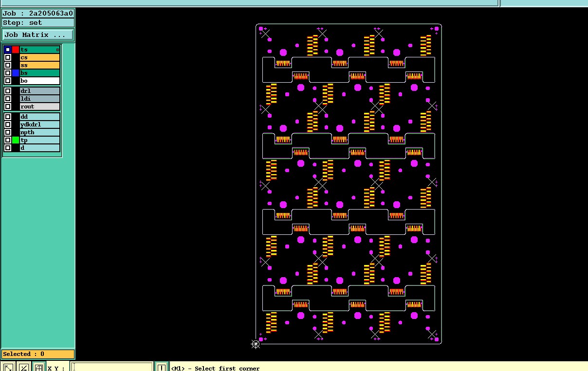
Task: Click the small grid icon on ts row
Action: 57,50
